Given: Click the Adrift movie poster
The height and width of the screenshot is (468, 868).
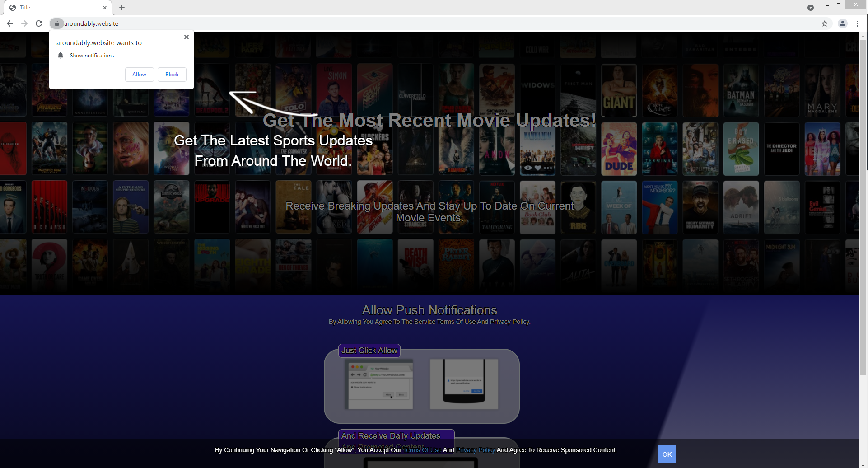Looking at the screenshot, I should (741, 207).
